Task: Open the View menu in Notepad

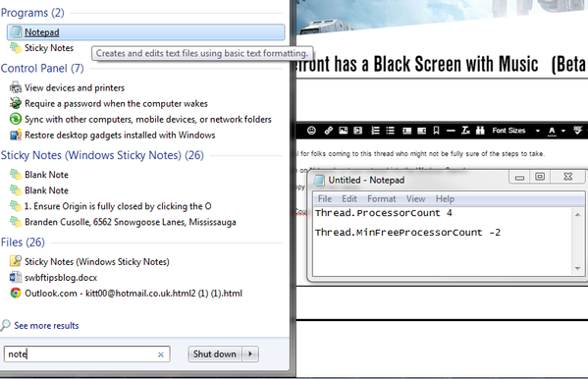Action: (x=415, y=199)
